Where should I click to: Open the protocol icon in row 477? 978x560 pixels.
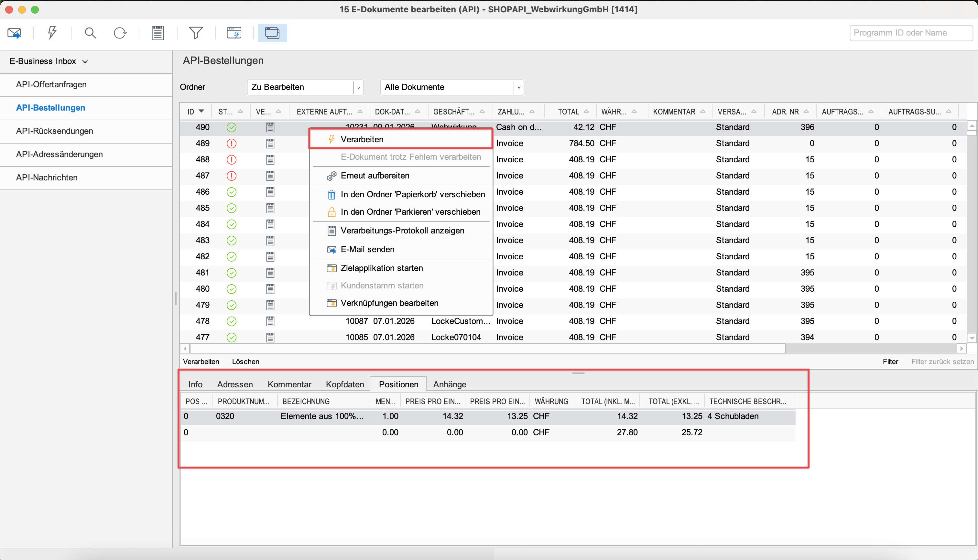pyautogui.click(x=270, y=338)
